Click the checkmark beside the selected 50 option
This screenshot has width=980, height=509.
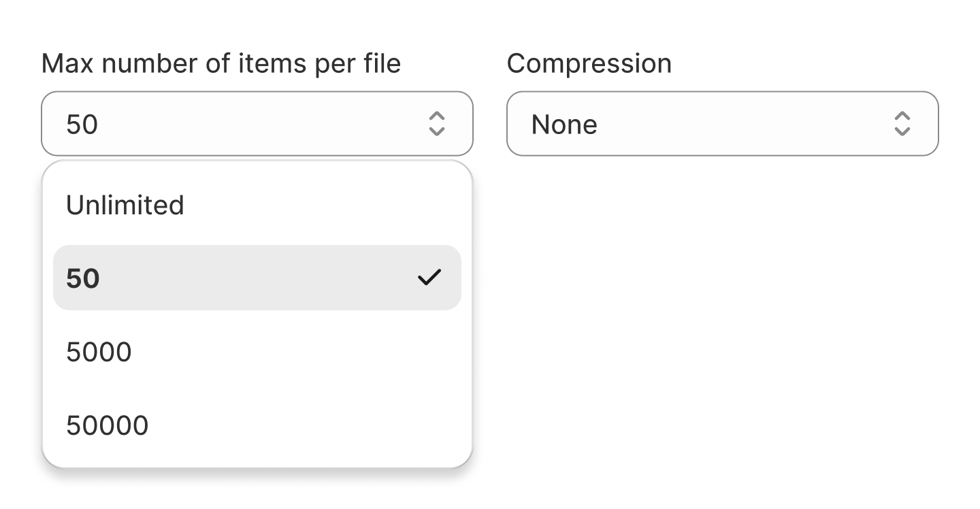429,278
